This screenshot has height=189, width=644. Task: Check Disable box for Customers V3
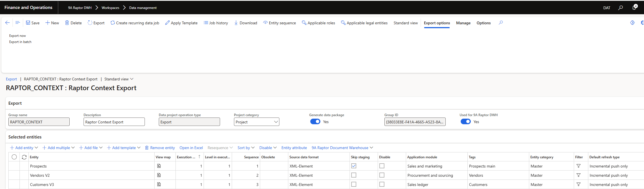pos(382,184)
